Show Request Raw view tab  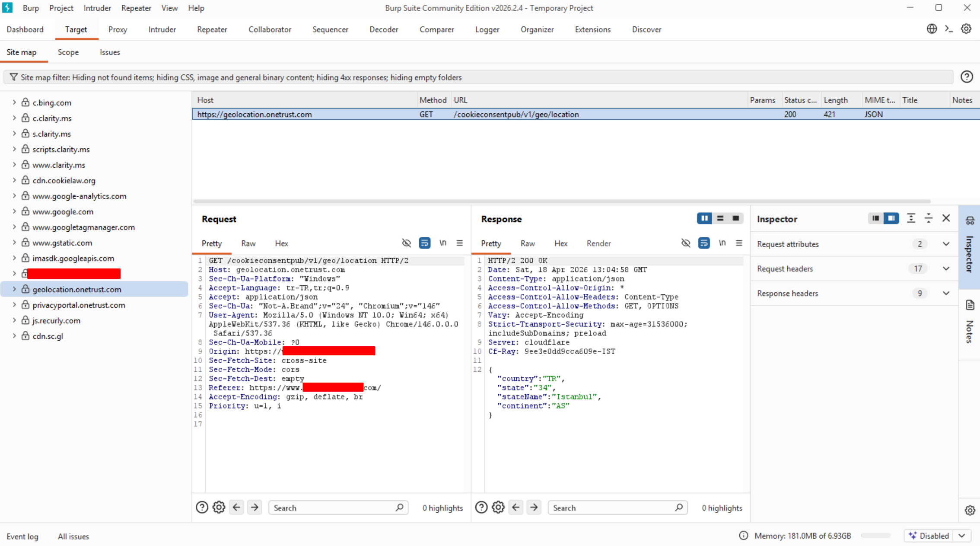click(248, 243)
